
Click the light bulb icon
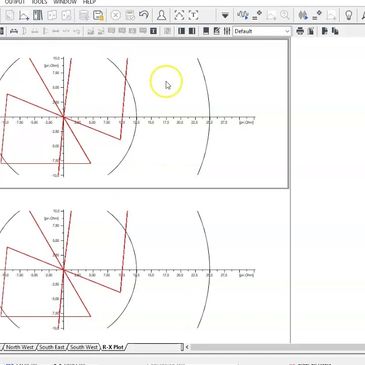(x=348, y=15)
